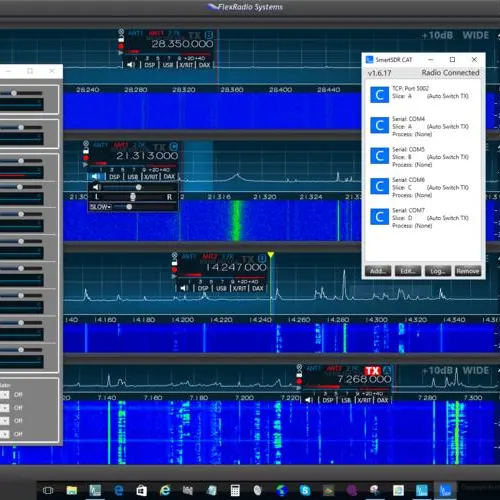The image size is (500, 500).
Task: Click the speaker icon on the 7.268.000 slice
Action: coord(309,400)
